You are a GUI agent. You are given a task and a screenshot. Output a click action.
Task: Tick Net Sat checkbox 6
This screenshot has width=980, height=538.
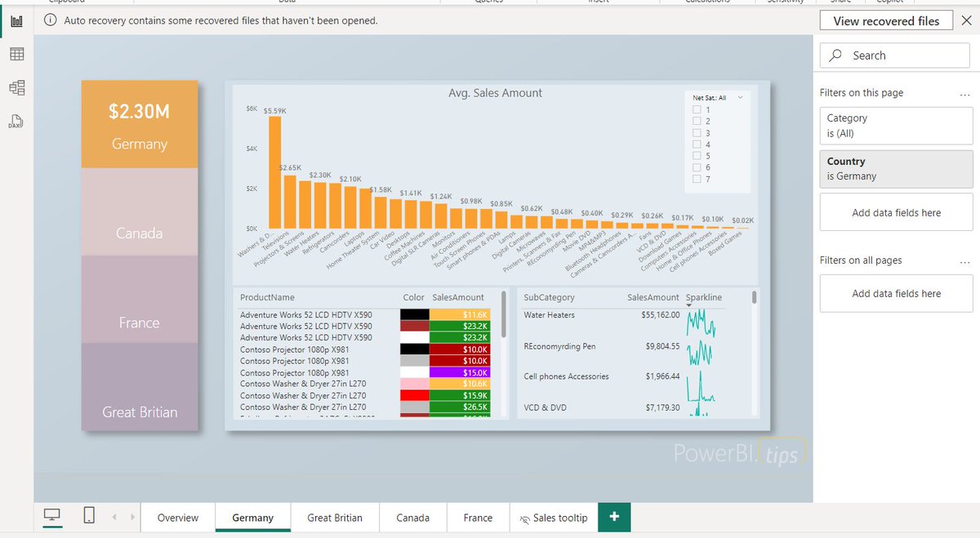[697, 167]
